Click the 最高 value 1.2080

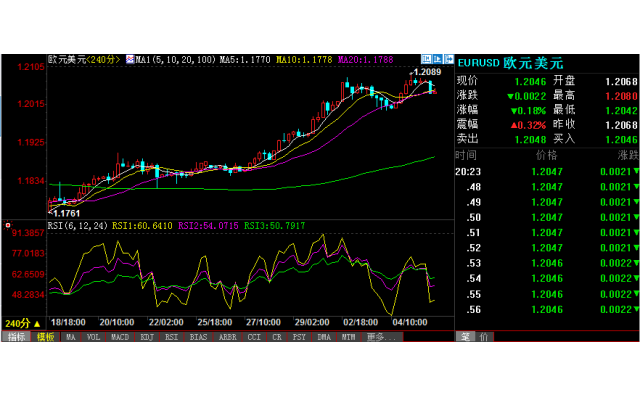pyautogui.click(x=621, y=96)
